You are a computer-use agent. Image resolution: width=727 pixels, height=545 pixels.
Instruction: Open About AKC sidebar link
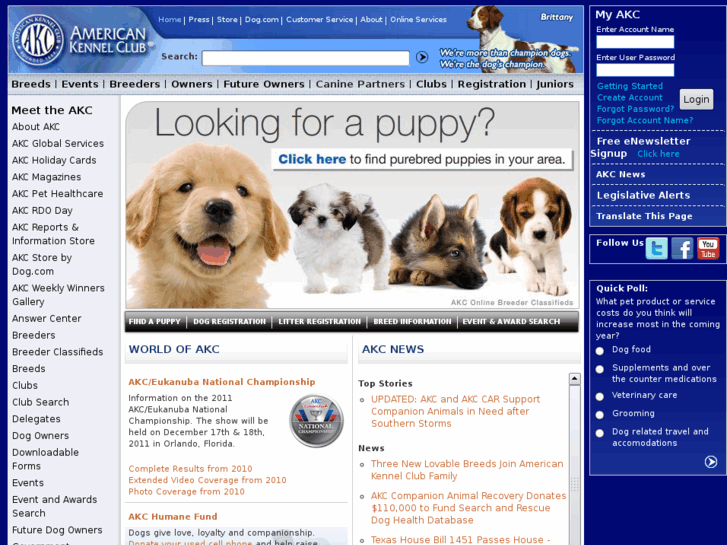(36, 127)
